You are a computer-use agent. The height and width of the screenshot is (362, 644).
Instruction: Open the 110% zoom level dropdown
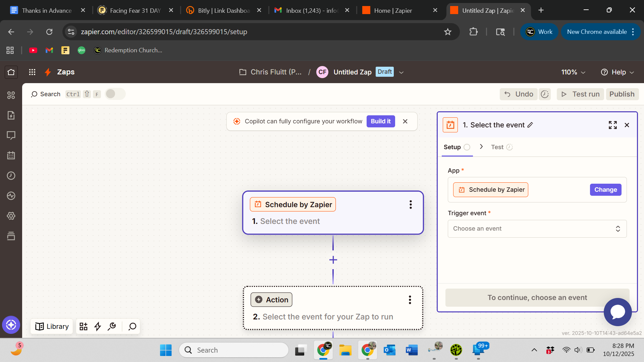(573, 72)
